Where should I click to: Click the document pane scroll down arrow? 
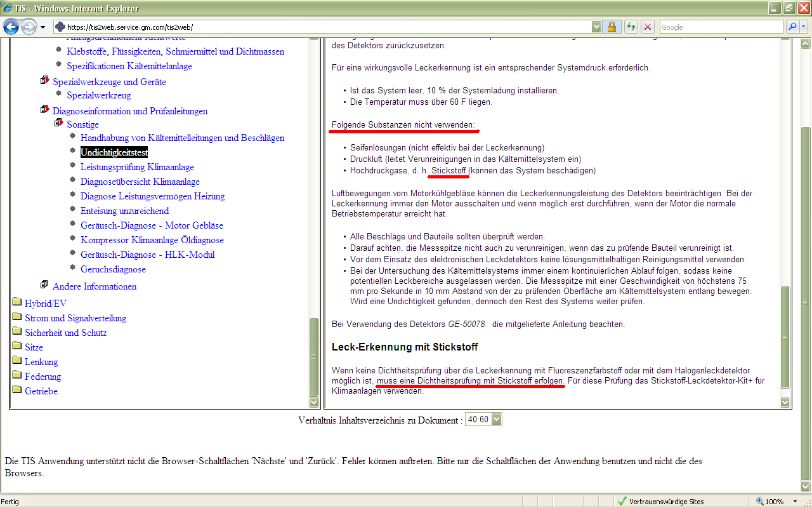tap(785, 402)
